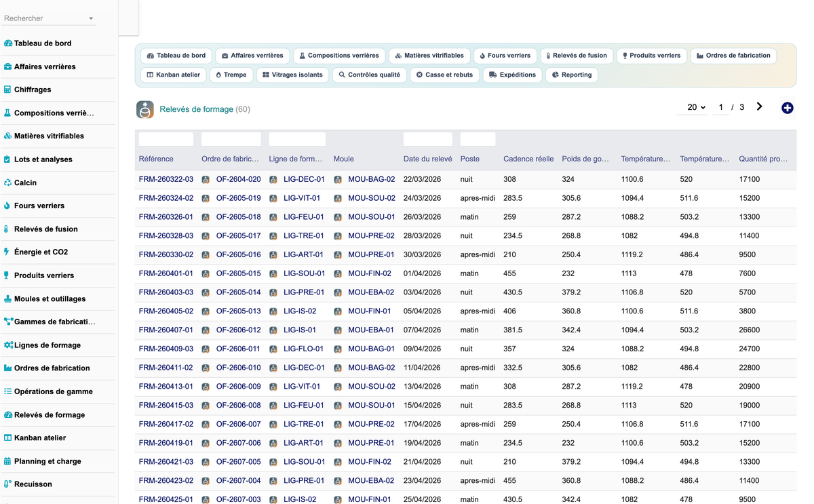Click the Relevés de formage module icon
Image resolution: width=814 pixels, height=504 pixels.
(x=145, y=109)
